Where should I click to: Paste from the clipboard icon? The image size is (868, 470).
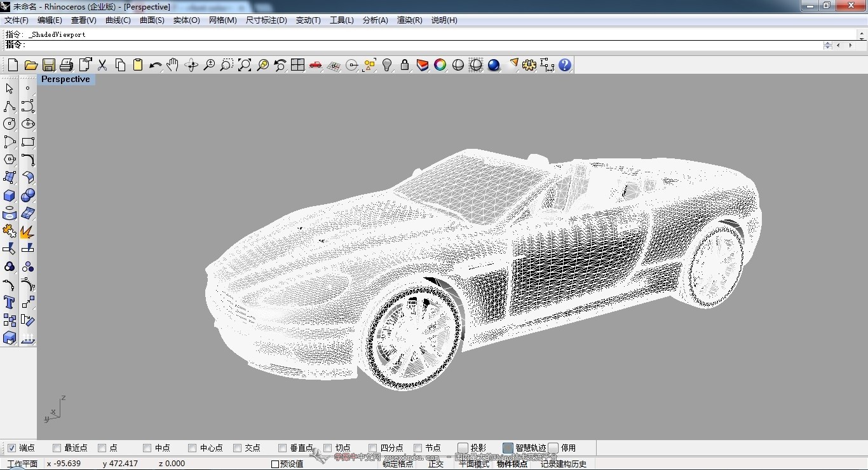137,65
